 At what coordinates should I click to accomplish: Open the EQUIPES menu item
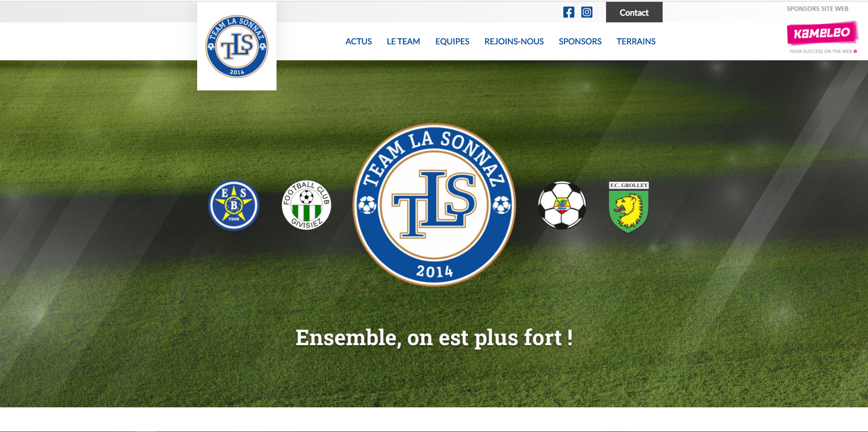point(452,42)
